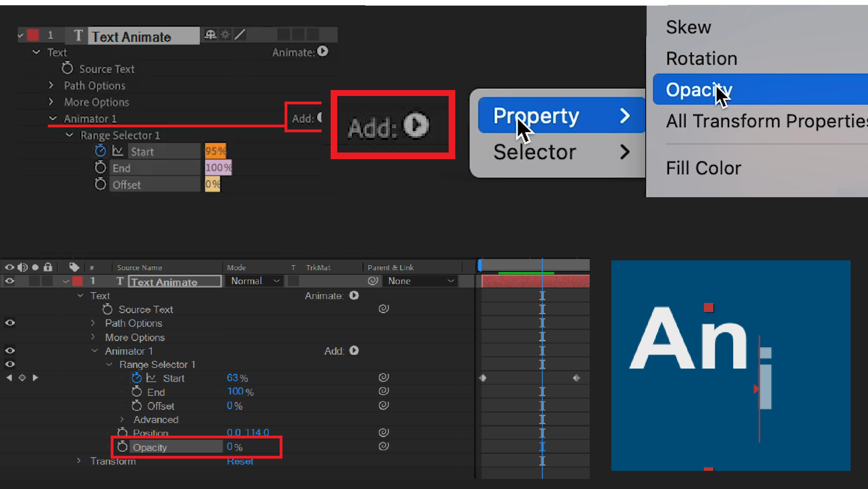Click the text layer T icon in upper panel
The image size is (868, 489).
tap(78, 35)
